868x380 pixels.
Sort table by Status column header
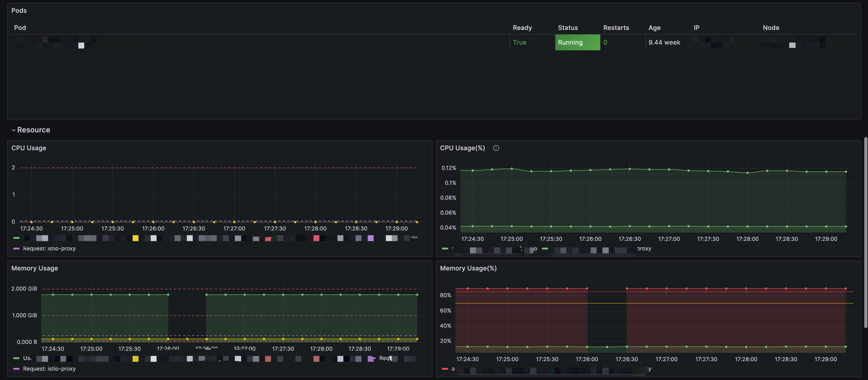click(x=568, y=28)
